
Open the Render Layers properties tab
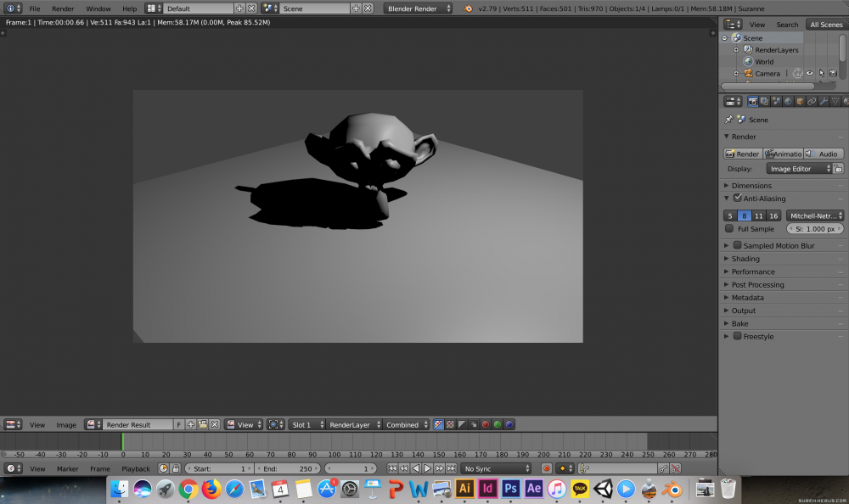[765, 101]
